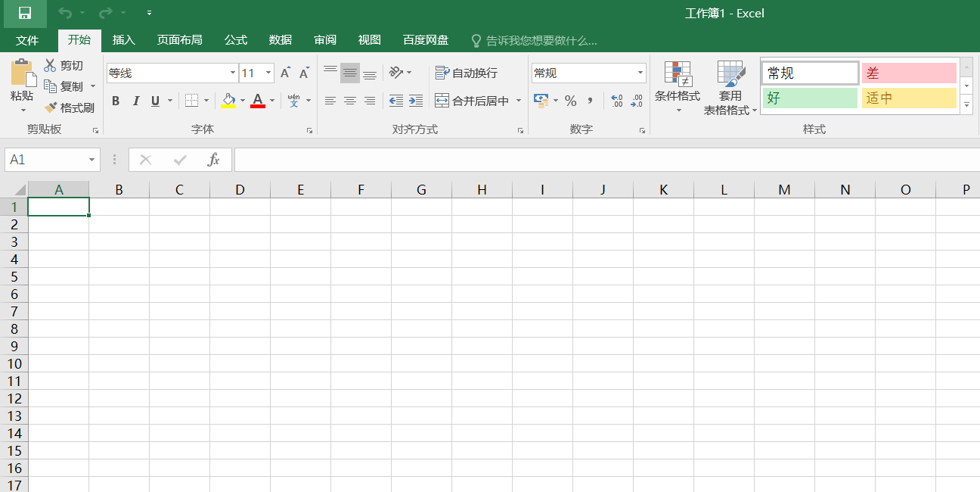Center cell text horizontally
This screenshot has width=980, height=492.
pos(350,101)
